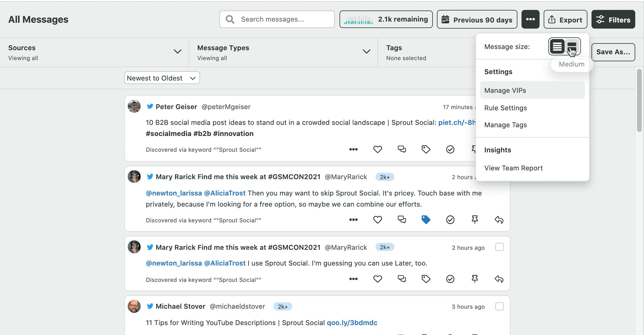
Task: Tag Peter Geiser's message with tag icon
Action: [x=426, y=149]
